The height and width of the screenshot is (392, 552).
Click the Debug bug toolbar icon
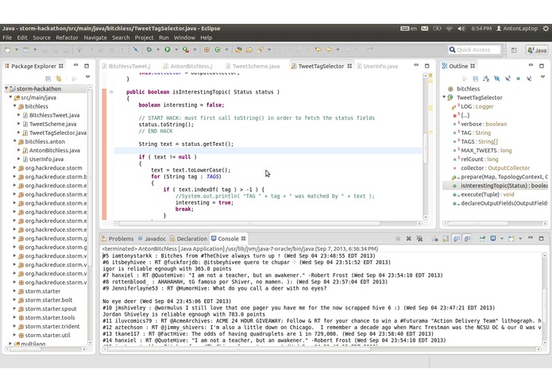pyautogui.click(x=149, y=50)
